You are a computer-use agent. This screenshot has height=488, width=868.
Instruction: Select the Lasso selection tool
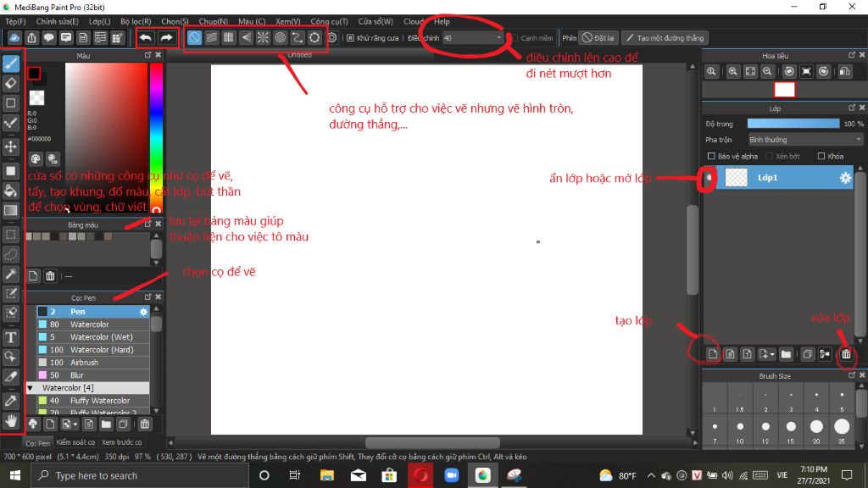pyautogui.click(x=11, y=254)
